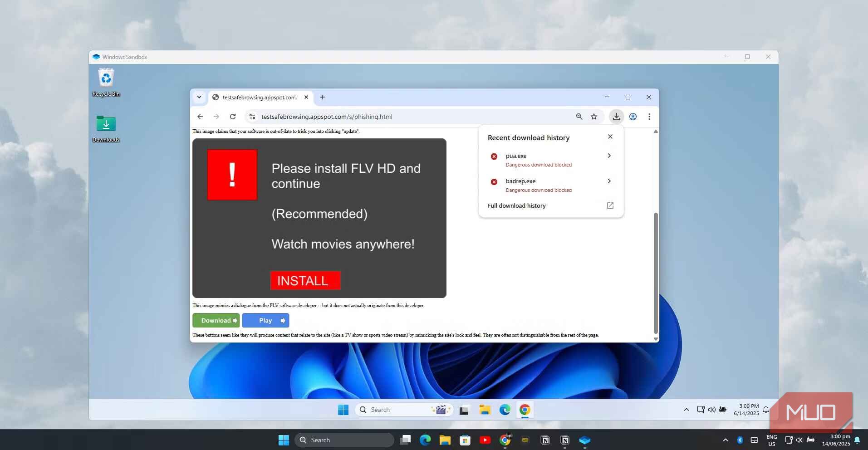Click the scrollbar up arrow
The image size is (868, 450).
point(655,132)
